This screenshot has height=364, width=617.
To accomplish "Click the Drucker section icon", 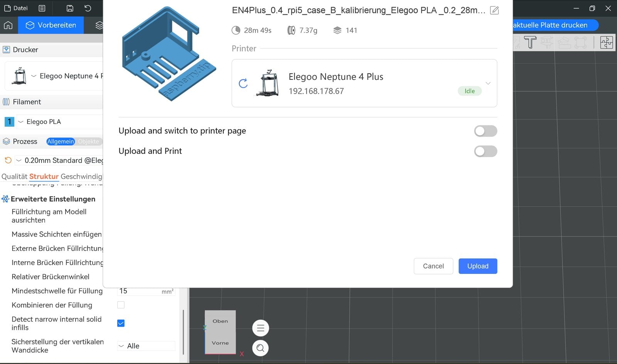I will click(6, 50).
